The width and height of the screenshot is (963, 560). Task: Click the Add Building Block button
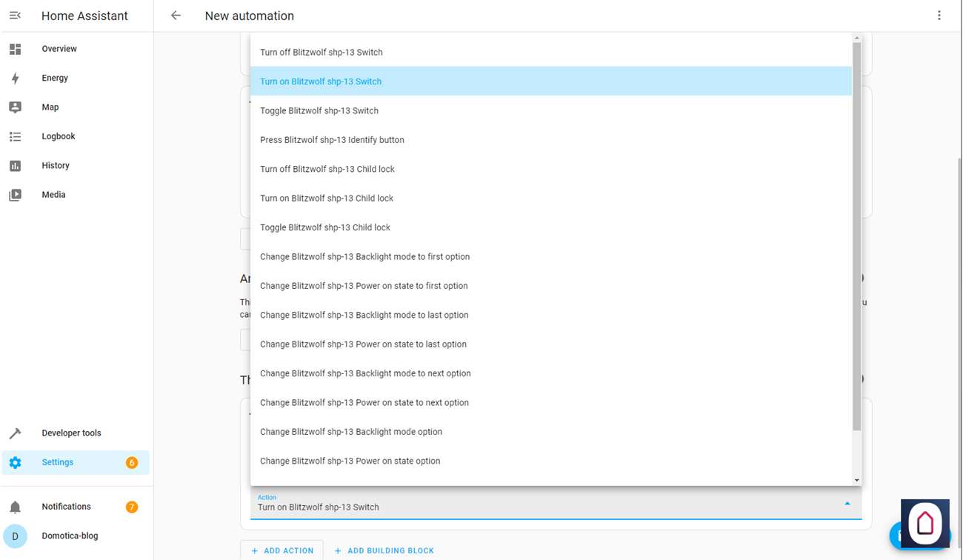384,550
